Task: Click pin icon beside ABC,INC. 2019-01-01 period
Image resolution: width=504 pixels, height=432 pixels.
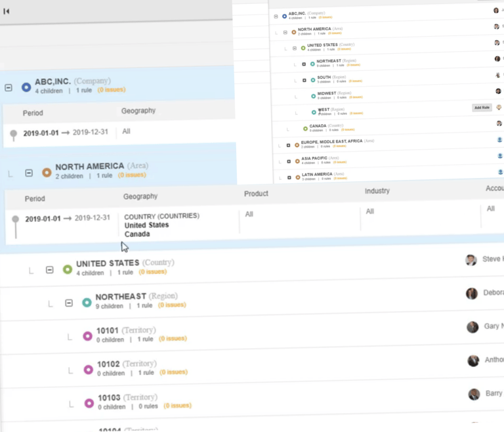Action: click(14, 135)
